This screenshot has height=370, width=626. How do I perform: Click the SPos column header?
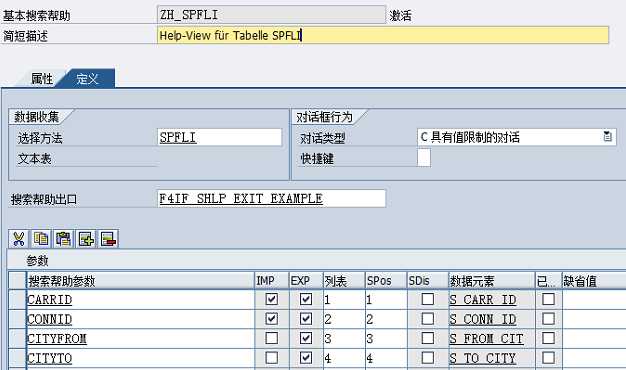pos(386,281)
